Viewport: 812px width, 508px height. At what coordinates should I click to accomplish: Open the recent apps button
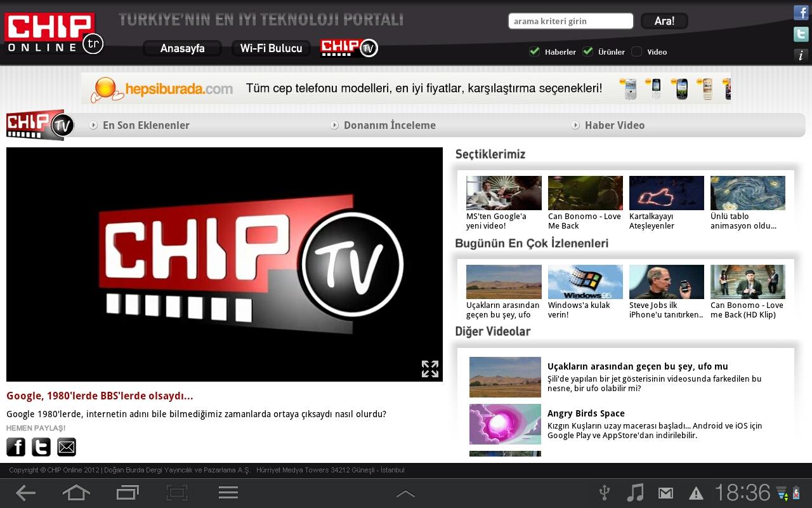tap(128, 493)
